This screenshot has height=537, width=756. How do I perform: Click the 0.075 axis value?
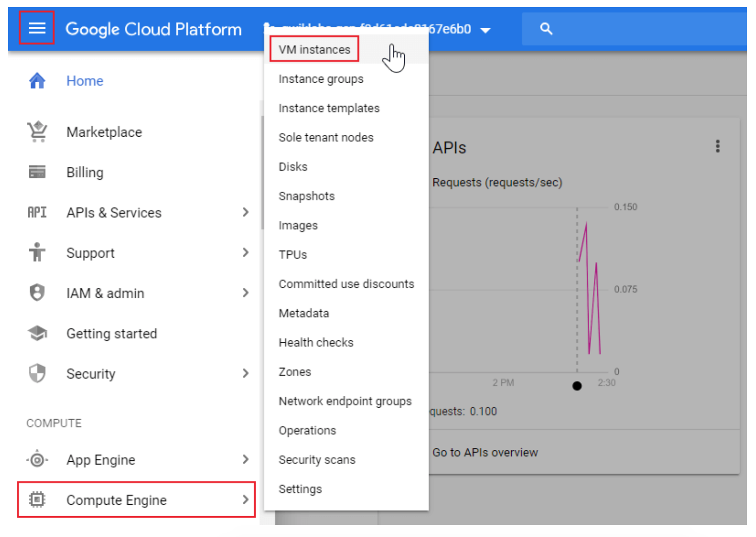pyautogui.click(x=626, y=289)
